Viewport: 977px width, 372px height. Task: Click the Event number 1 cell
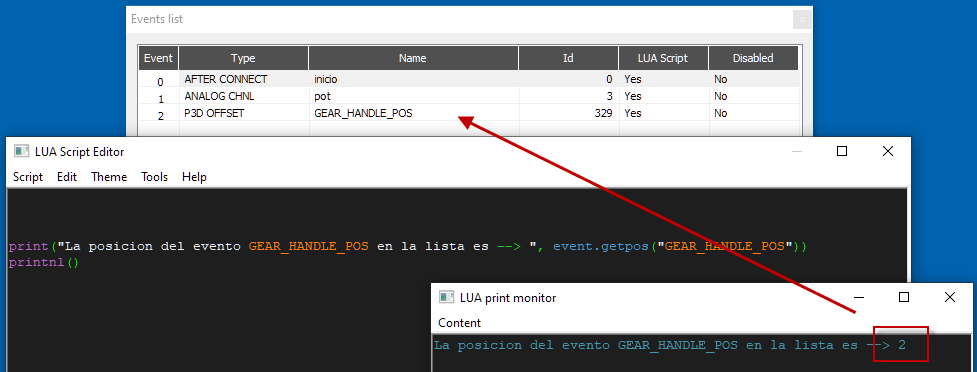pyautogui.click(x=160, y=98)
